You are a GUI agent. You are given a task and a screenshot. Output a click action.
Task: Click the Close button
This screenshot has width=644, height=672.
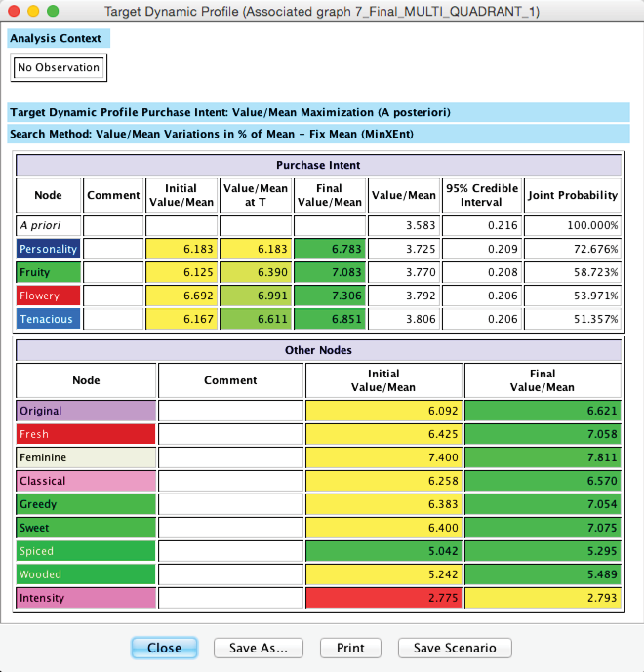tap(164, 648)
